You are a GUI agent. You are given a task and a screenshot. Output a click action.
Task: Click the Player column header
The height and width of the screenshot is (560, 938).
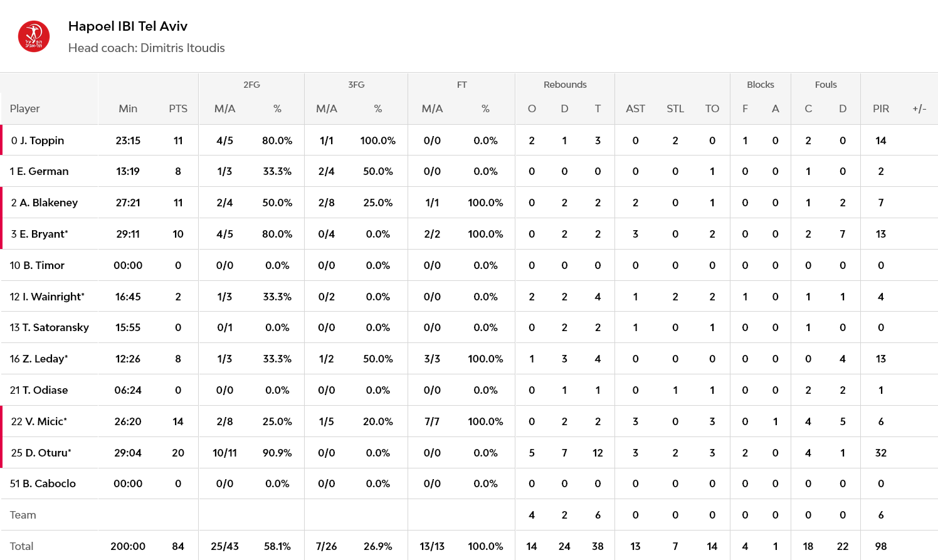[x=25, y=108]
